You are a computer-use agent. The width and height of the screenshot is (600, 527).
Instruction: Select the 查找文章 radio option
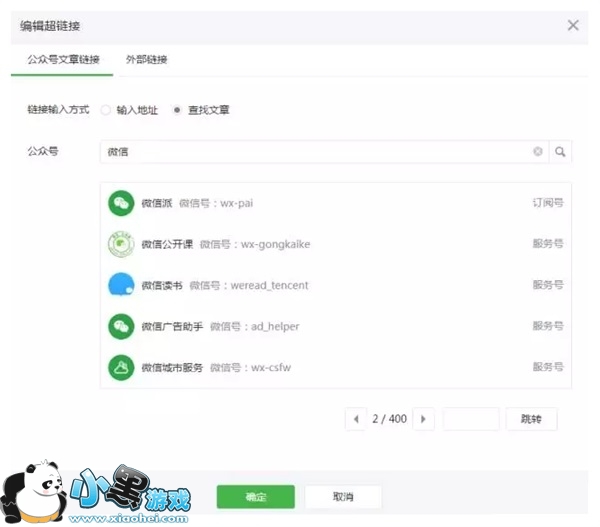pyautogui.click(x=177, y=110)
